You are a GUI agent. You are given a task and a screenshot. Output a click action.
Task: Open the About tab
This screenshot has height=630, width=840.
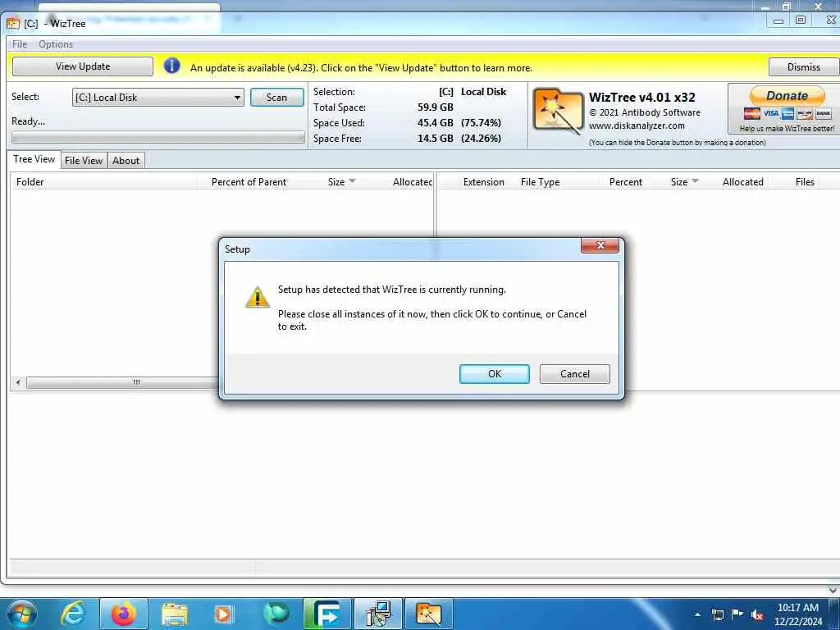(x=126, y=161)
